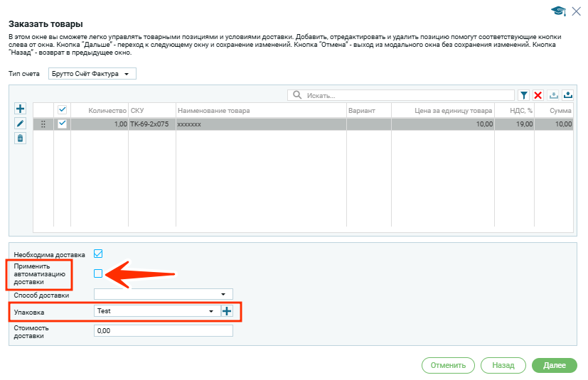Delete position using the trash icon
This screenshot has height=380, width=588.
coord(20,139)
